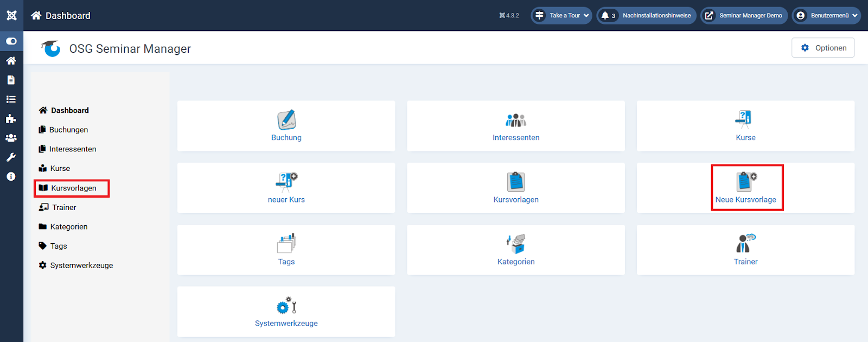Open Nachinstallationshinweise notifications
The height and width of the screenshot is (342, 868).
click(647, 15)
